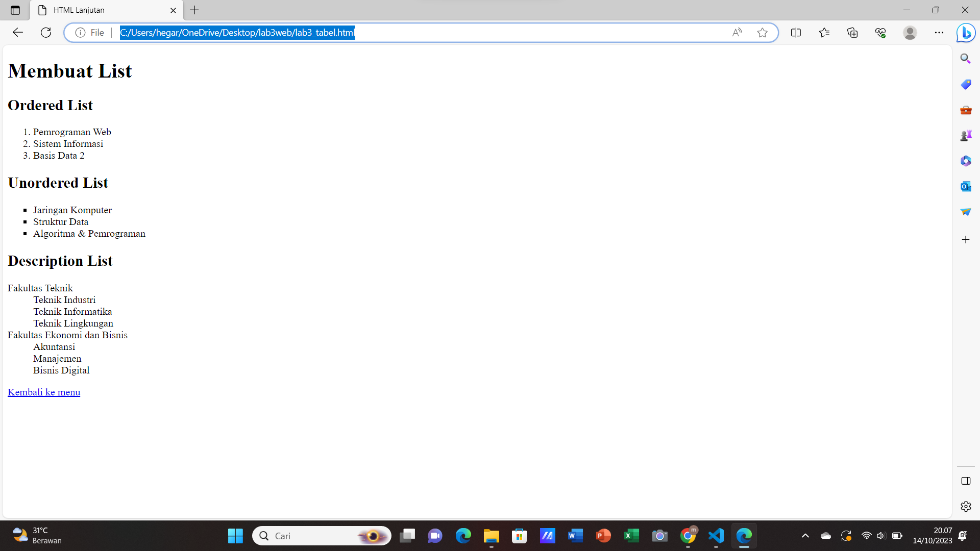Go back to the previous page
Screen dimensions: 980x551
[18, 32]
